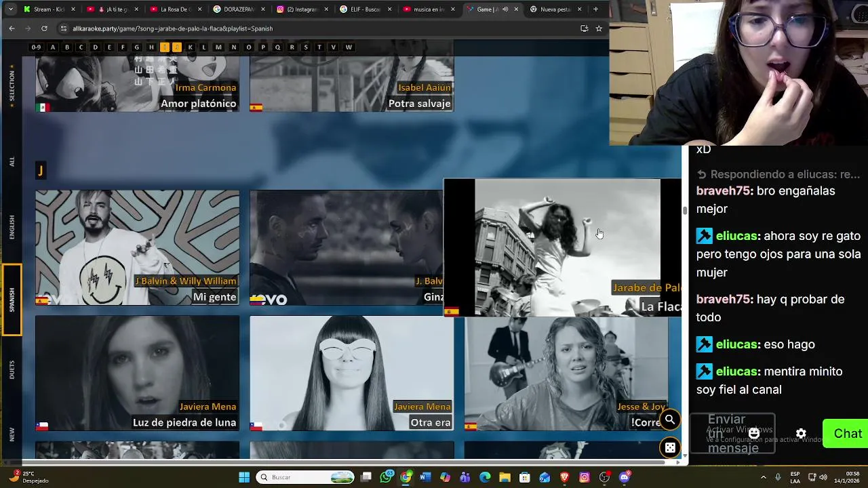868x488 pixels.
Task: Choose the song Mi gente
Action: [x=137, y=247]
